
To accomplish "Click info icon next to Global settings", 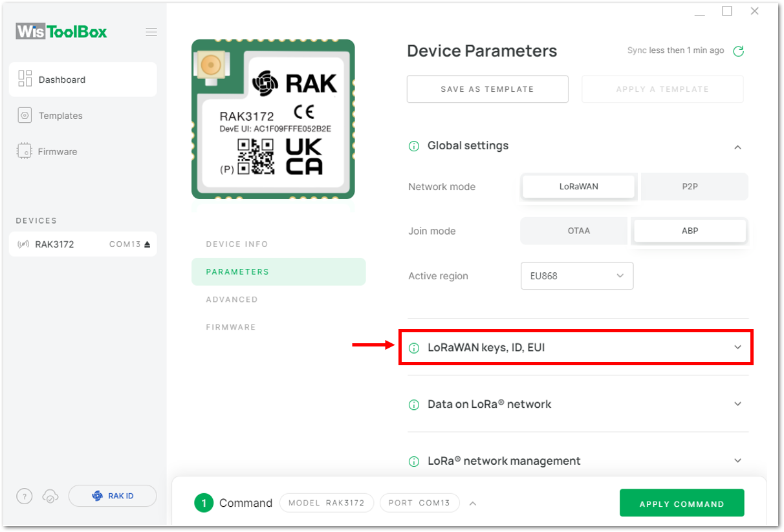I will [x=414, y=146].
